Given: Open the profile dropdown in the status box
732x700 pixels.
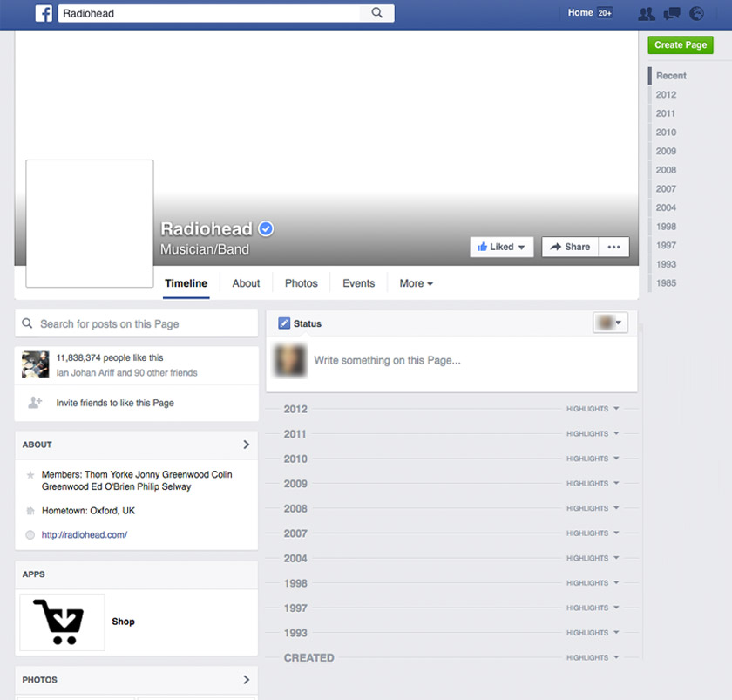Looking at the screenshot, I should (610, 323).
